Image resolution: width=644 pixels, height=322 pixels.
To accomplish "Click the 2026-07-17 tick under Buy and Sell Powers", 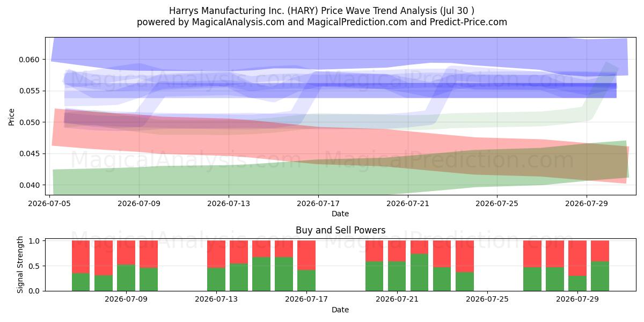I will coord(306,299).
